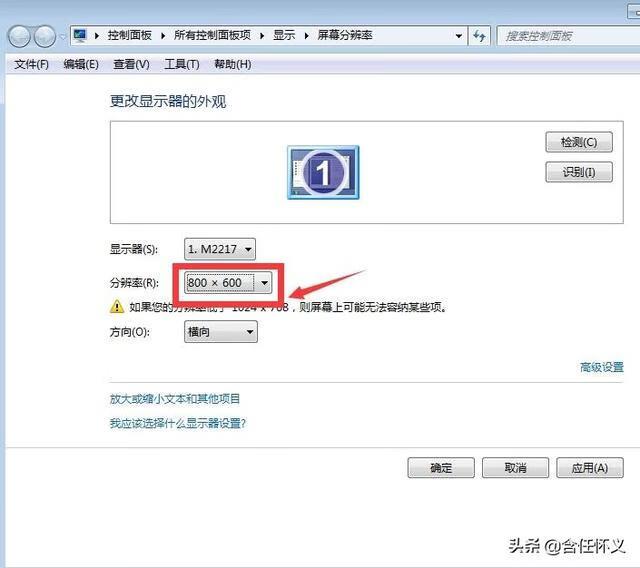Open the 文件(F) menu
The width and height of the screenshot is (640, 568).
tap(32, 64)
